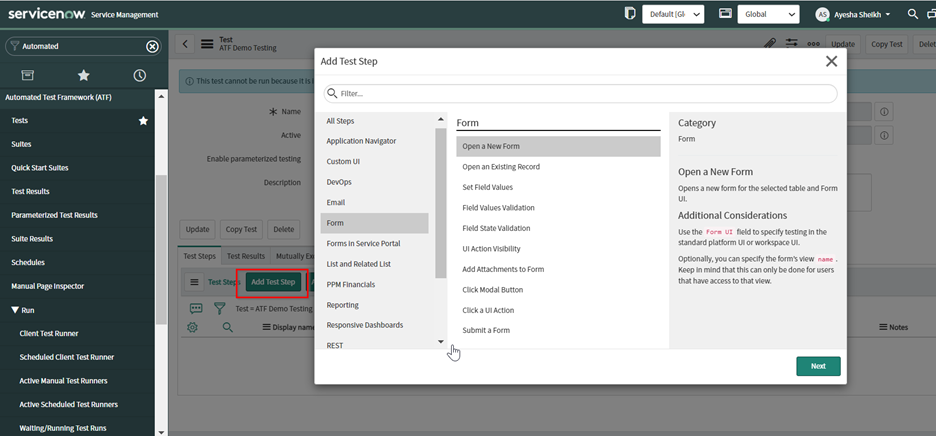
Task: Click the application picker icon
Action: point(725,14)
